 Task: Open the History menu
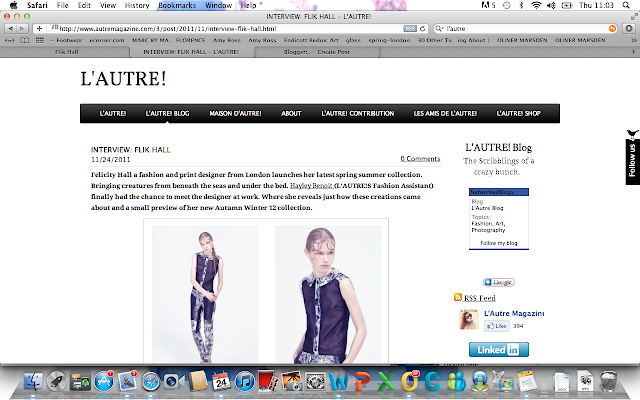click(x=137, y=5)
